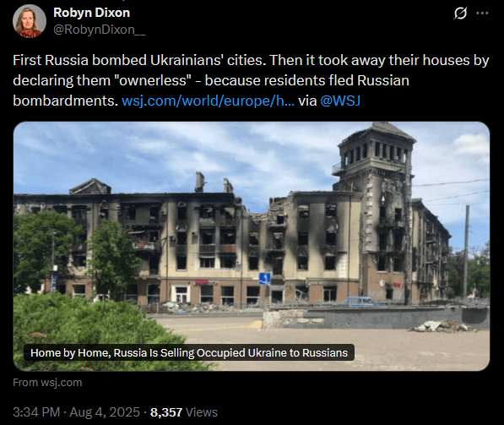This screenshot has width=504, height=425.
Task: Open Robyn Dixon's profile avatar
Action: 30,21
